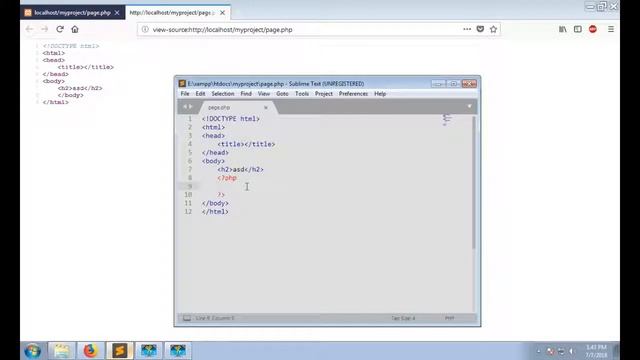Image resolution: width=640 pixels, height=360 pixels.
Task: Open Sublime Text Preferences menu
Action: pos(353,94)
